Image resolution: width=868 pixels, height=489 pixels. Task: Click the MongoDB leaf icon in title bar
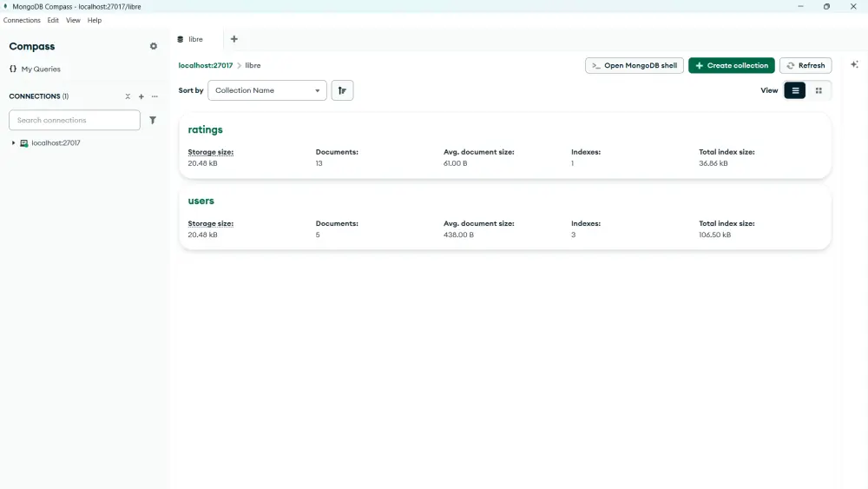coord(5,7)
